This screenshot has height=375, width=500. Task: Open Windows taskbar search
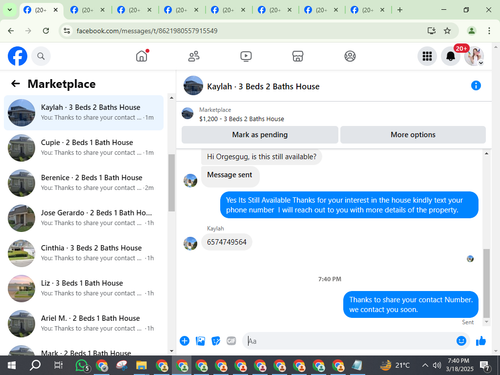click(35, 366)
